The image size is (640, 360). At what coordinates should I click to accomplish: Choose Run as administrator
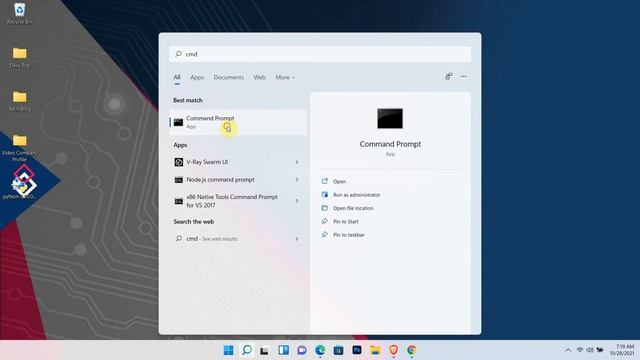coord(356,195)
